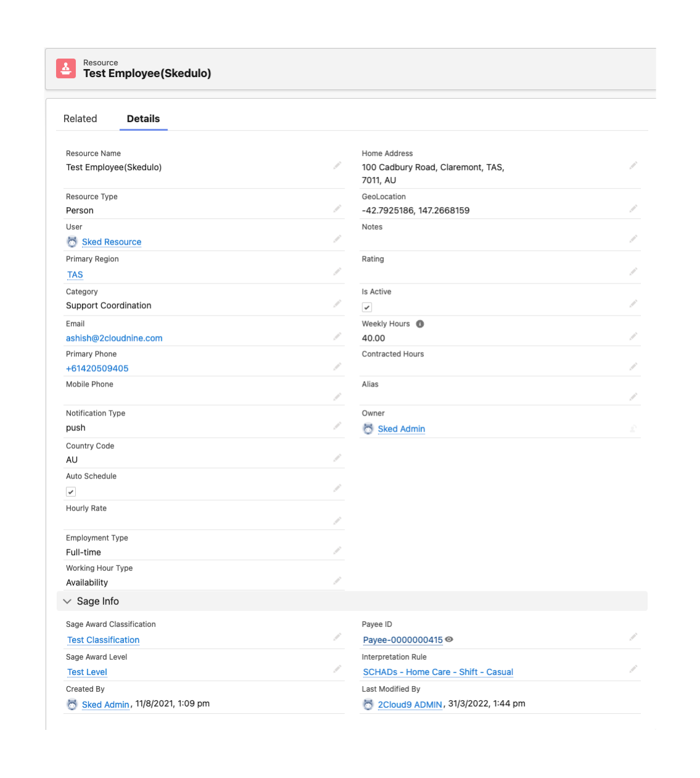Open the SCHADs Home Care interpretation rule
The width and height of the screenshot is (700, 778).
437,673
